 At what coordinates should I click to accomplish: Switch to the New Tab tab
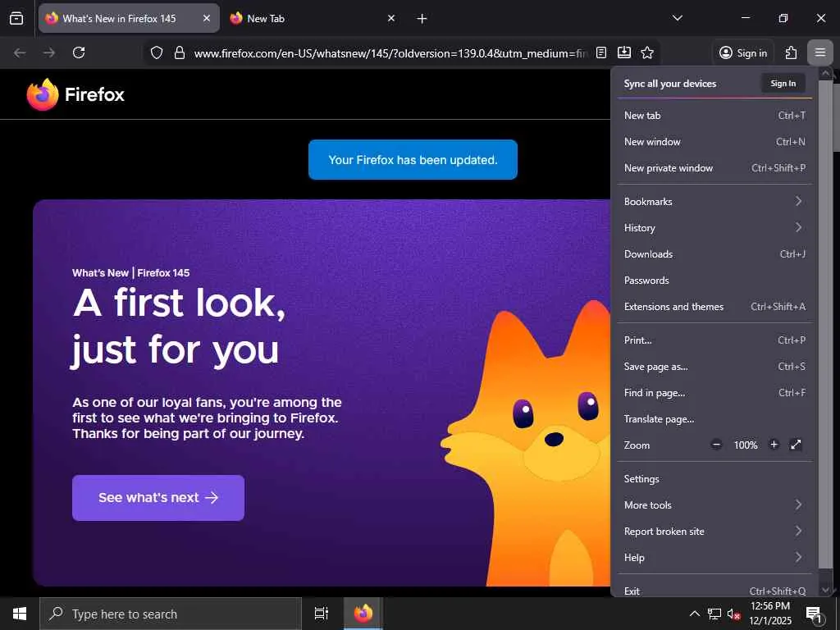click(x=313, y=18)
